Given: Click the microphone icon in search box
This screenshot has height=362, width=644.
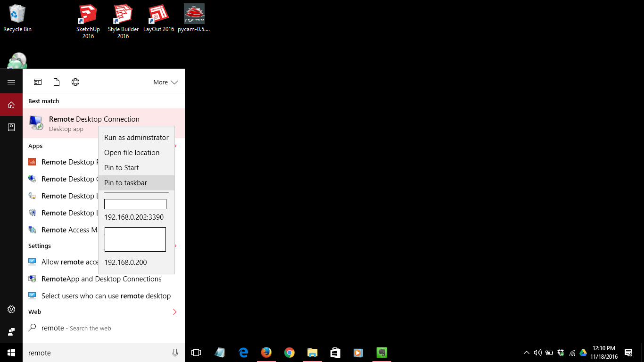Looking at the screenshot, I should (175, 353).
